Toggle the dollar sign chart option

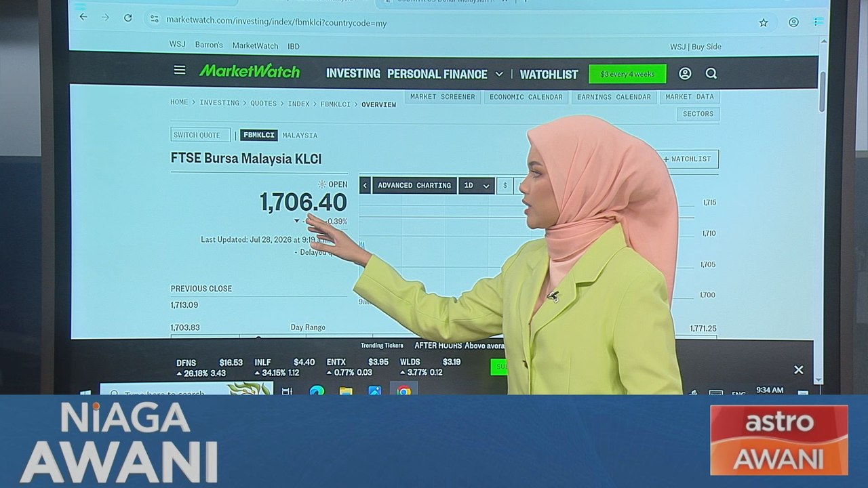click(x=505, y=185)
